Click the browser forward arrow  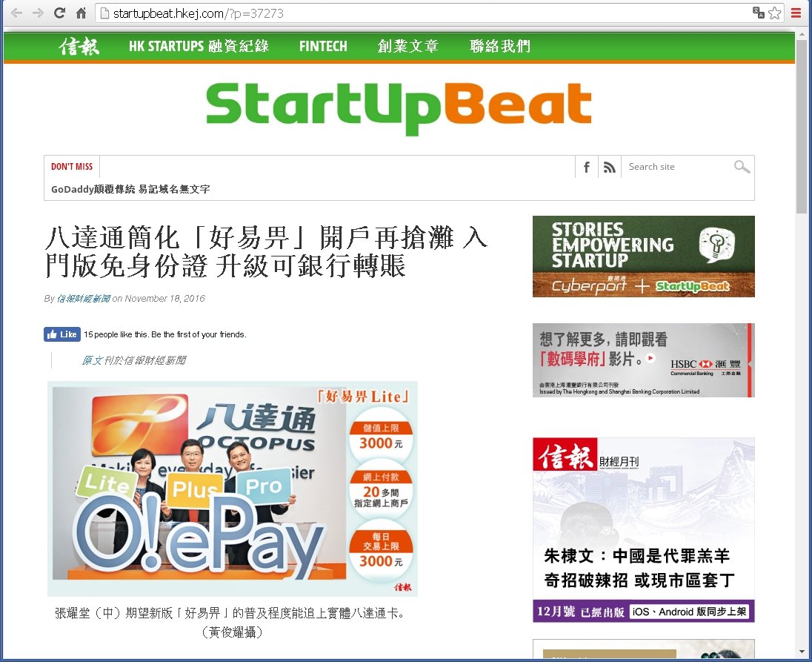37,13
